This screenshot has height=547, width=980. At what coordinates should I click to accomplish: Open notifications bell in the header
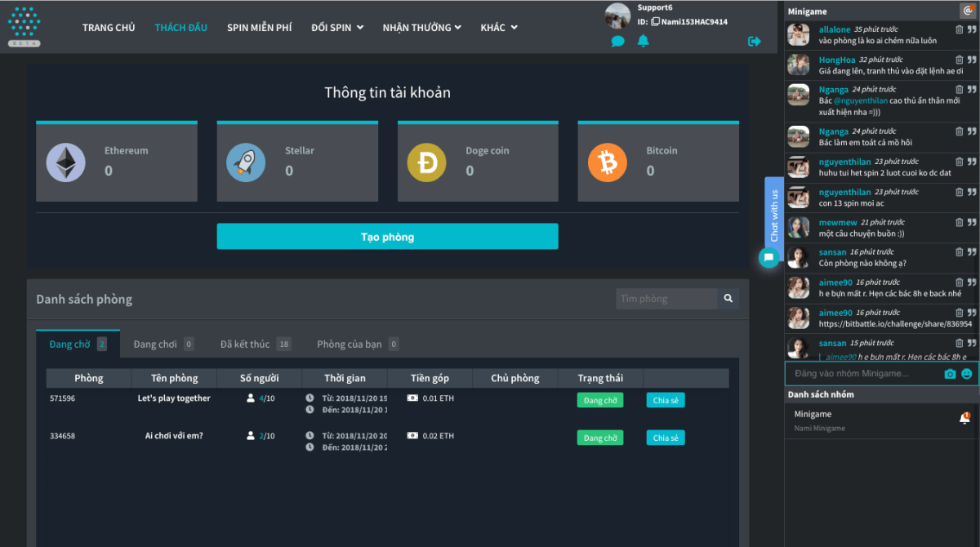pos(644,41)
